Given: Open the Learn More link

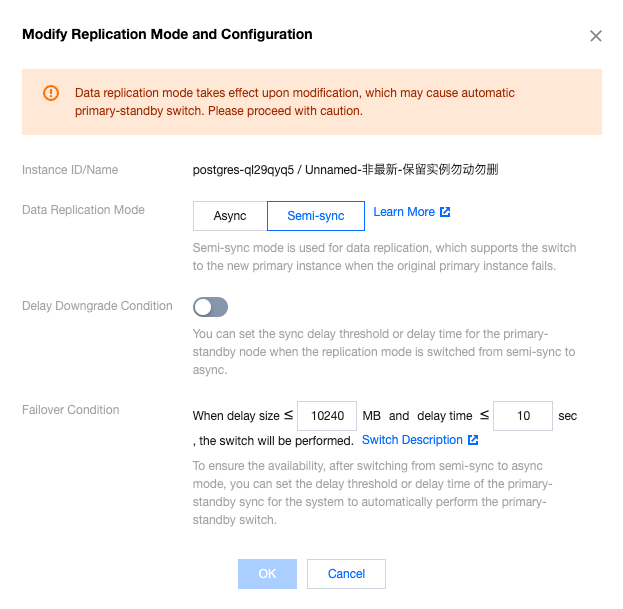Looking at the screenshot, I should (x=404, y=212).
